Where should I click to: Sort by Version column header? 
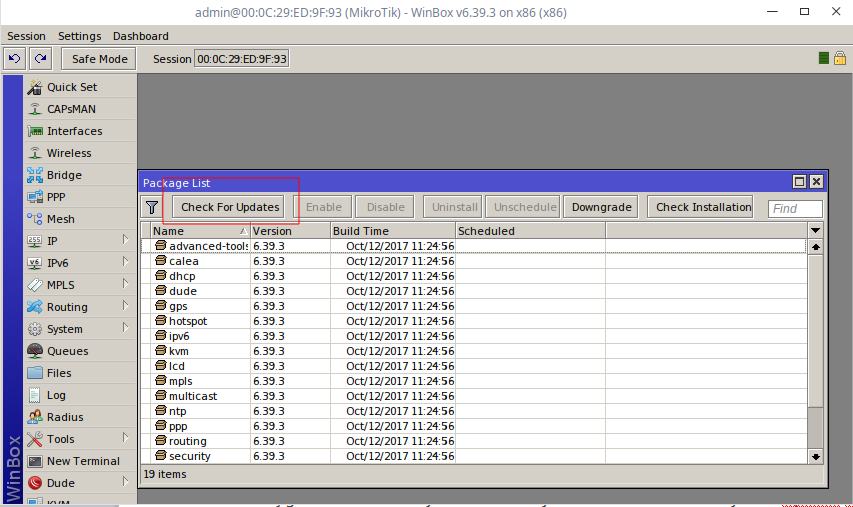pos(290,231)
